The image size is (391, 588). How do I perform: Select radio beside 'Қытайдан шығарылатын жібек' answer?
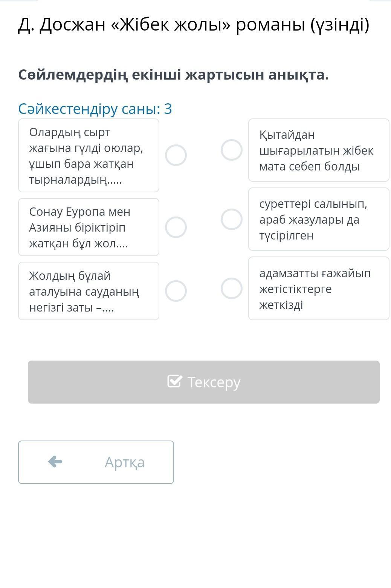click(231, 150)
